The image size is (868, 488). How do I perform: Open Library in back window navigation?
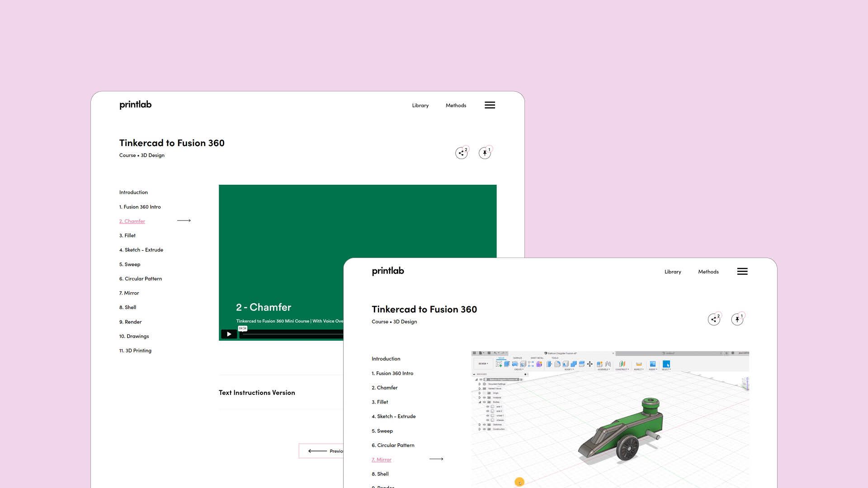coord(420,105)
